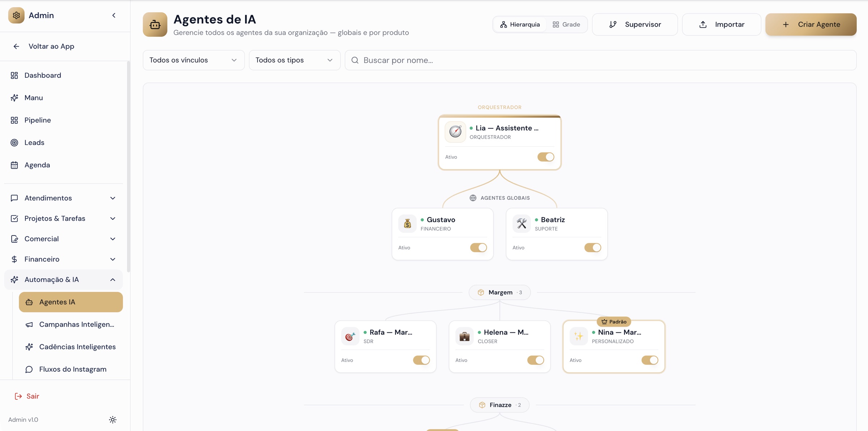868x431 pixels.
Task: Toggle light theme sun icon
Action: click(113, 419)
